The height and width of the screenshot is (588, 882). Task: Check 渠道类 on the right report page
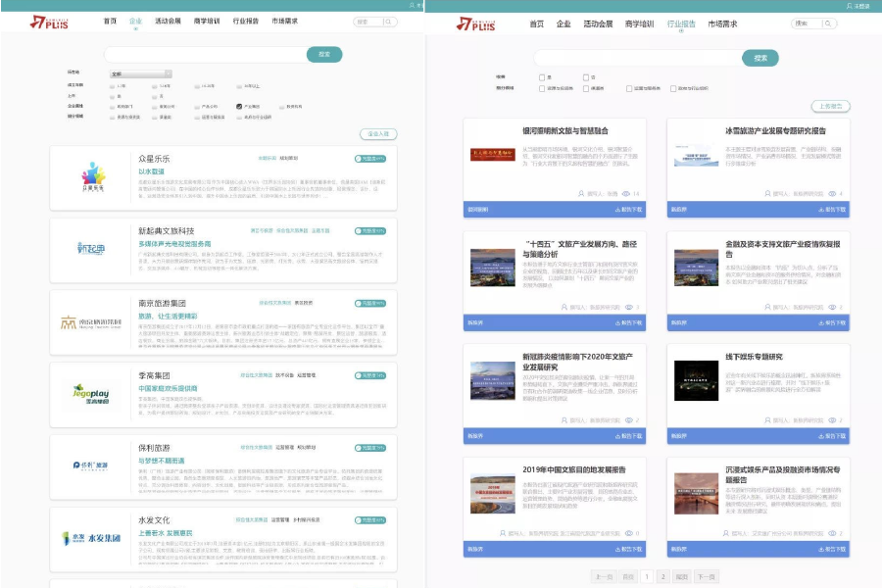[x=586, y=89]
